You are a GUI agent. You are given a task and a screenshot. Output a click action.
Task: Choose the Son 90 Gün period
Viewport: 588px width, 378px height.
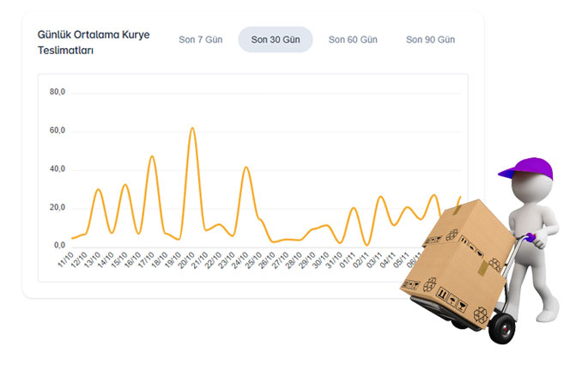[430, 40]
